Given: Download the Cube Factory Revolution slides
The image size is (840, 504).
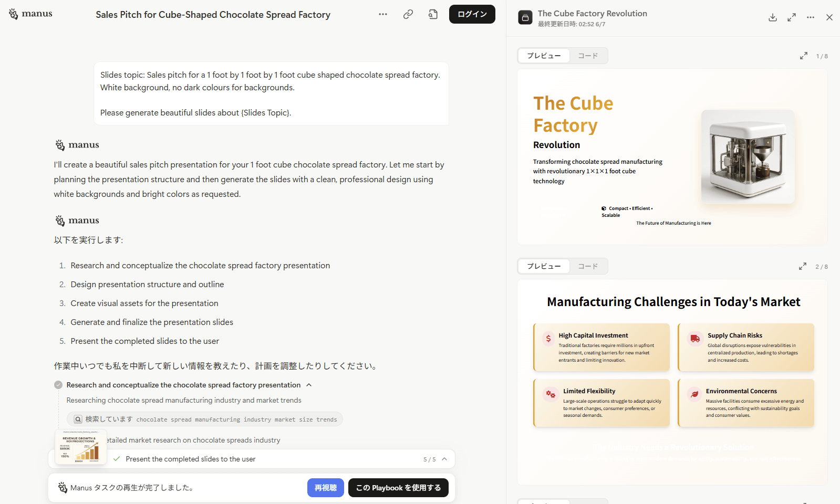Looking at the screenshot, I should click(x=773, y=17).
